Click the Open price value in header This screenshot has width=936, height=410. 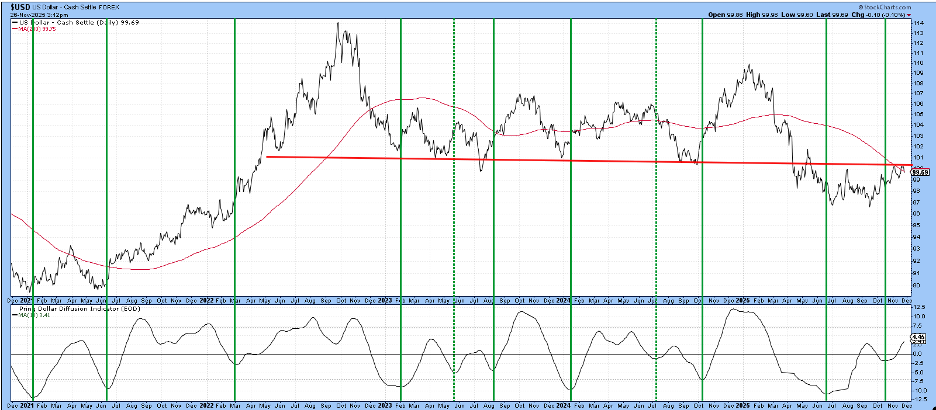(x=721, y=15)
